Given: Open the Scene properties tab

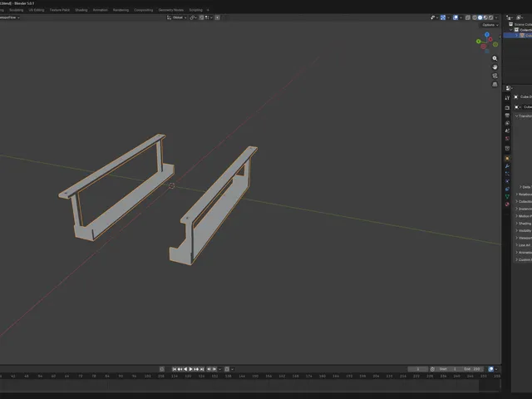Looking at the screenshot, I should 507,131.
